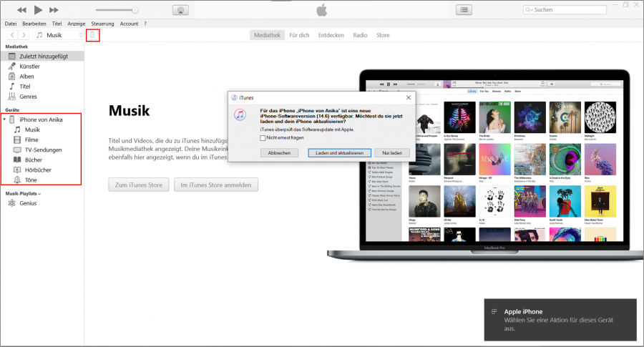Adjust the volume slider knob
The image size is (644, 347).
pyautogui.click(x=135, y=10)
